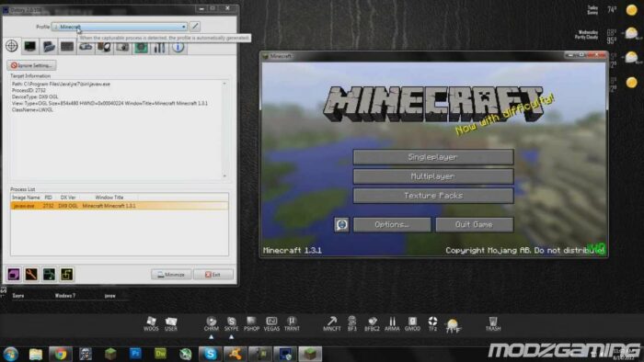This screenshot has height=362, width=644.
Task: Click the Image Name column header
Action: 26,198
